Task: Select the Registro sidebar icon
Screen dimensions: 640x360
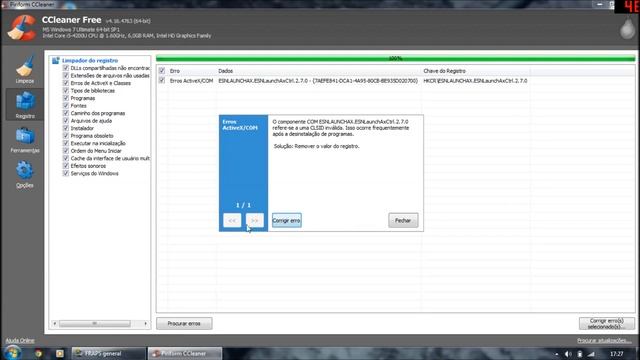Action: coord(24,104)
